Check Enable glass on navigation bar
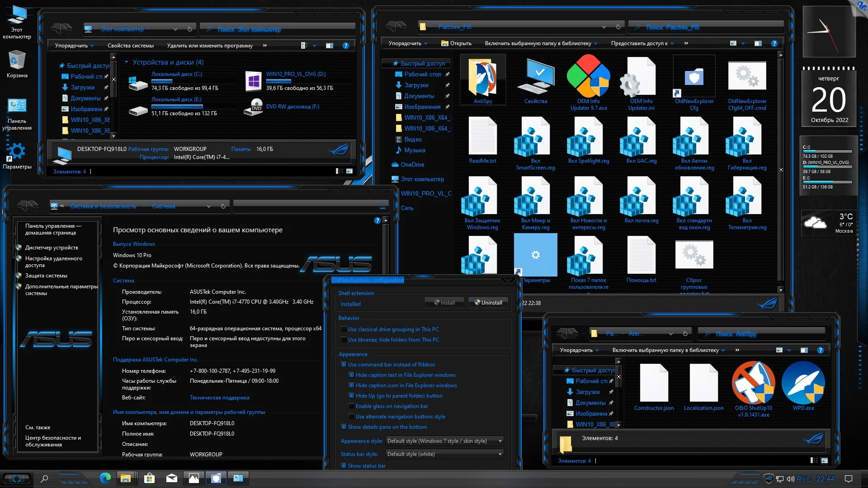868x488 pixels. click(352, 406)
